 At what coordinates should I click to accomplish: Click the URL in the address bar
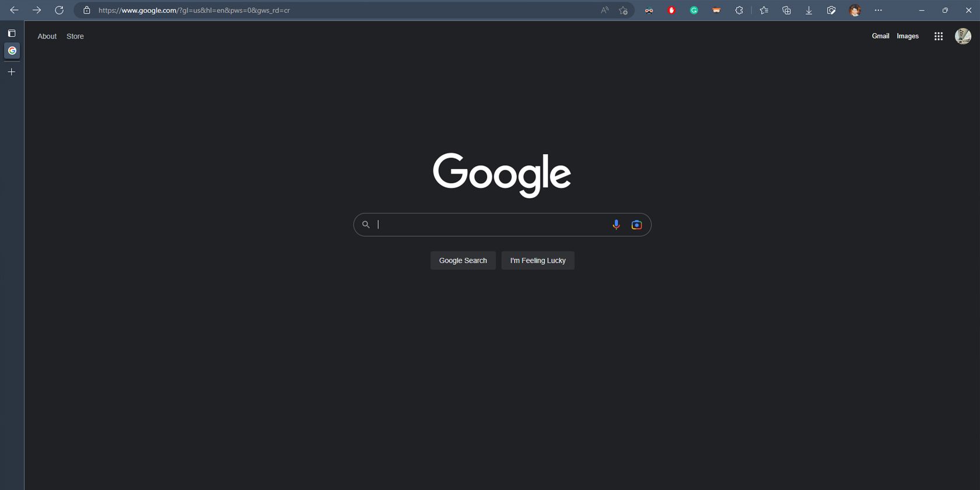pos(194,10)
